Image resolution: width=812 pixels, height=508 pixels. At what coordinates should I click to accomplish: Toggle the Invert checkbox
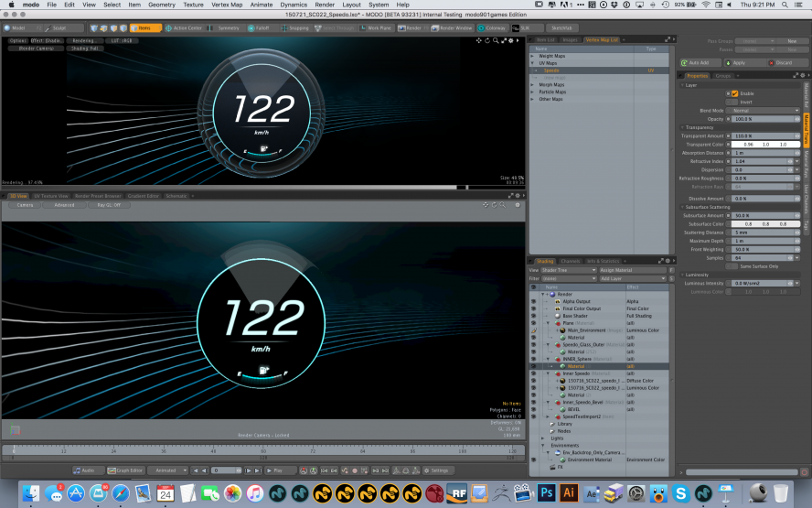click(x=734, y=102)
